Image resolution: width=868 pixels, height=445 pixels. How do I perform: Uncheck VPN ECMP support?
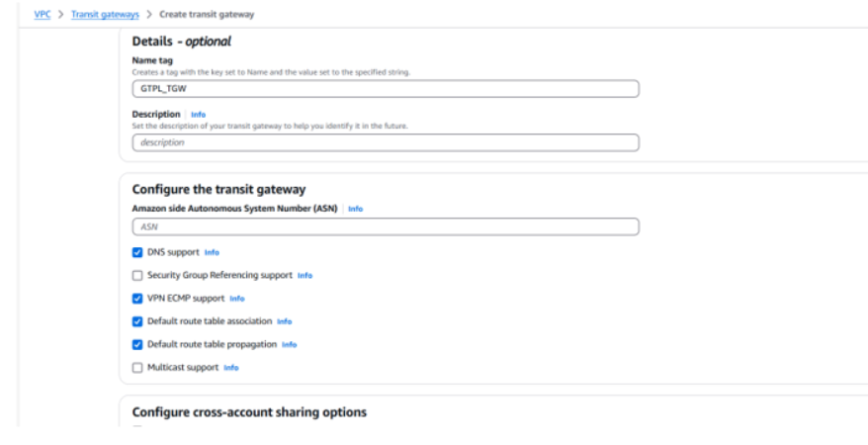pos(137,298)
